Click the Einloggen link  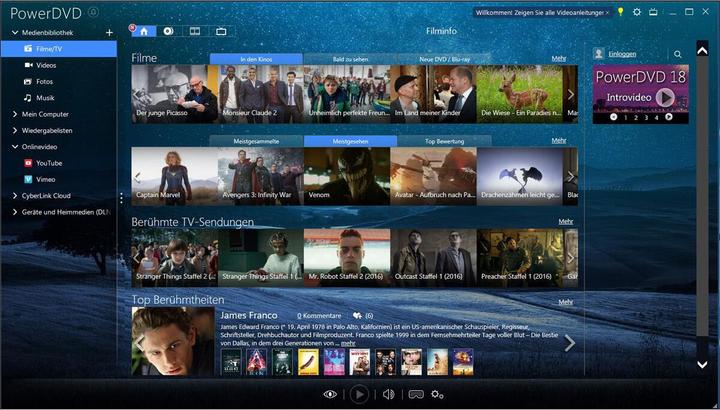(622, 54)
